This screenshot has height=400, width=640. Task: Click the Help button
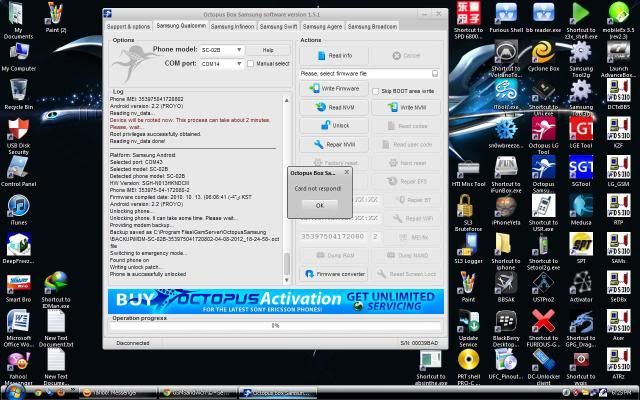click(268, 50)
